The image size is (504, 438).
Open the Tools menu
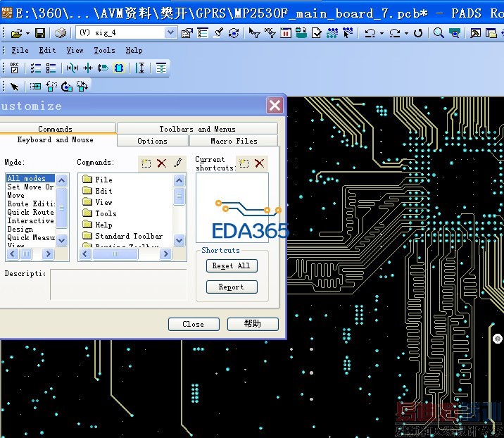104,51
